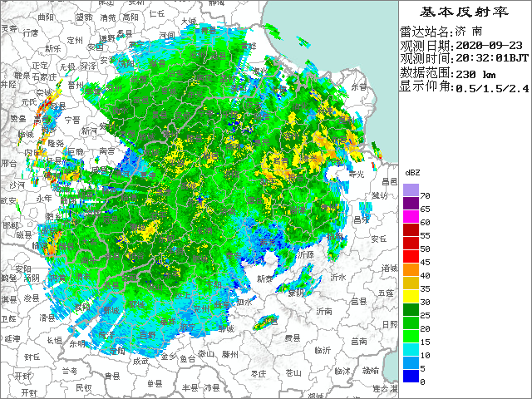
Task: Click the 70 dBZ lavender legend swatch
Action: (410, 190)
